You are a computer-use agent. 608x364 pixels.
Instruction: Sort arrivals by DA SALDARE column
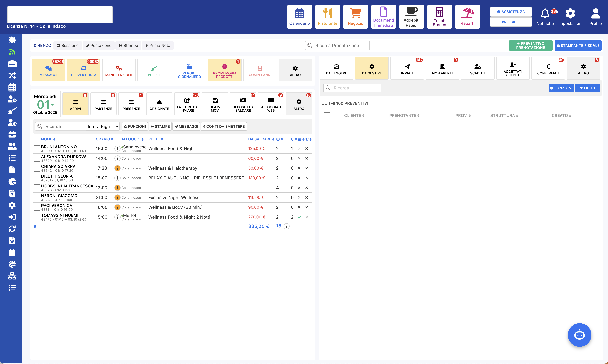[261, 139]
